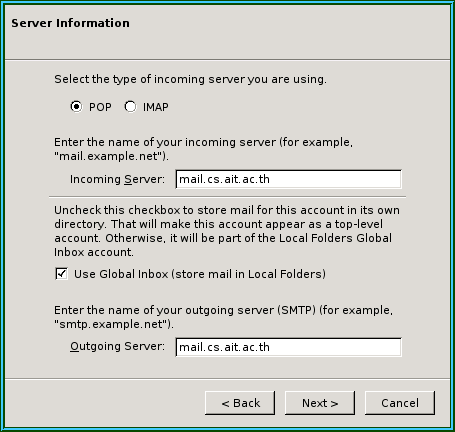Click the 'Incoming Server:' field label

click(x=117, y=179)
